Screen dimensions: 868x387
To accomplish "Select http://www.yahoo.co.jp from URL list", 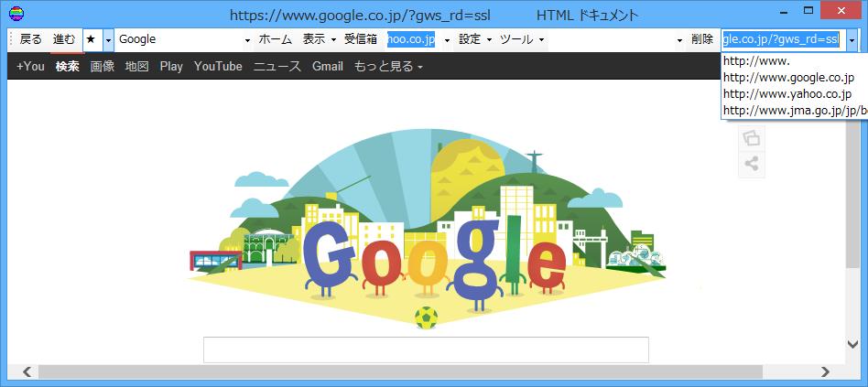I will 795,94.
